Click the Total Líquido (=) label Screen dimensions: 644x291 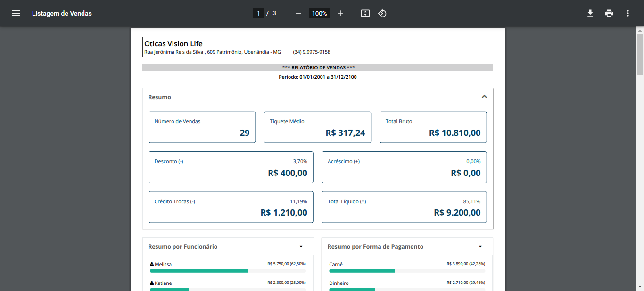point(347,201)
